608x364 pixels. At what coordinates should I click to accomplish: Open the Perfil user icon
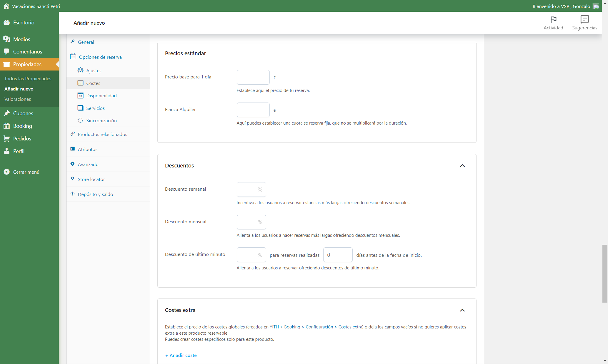[x=6, y=151]
